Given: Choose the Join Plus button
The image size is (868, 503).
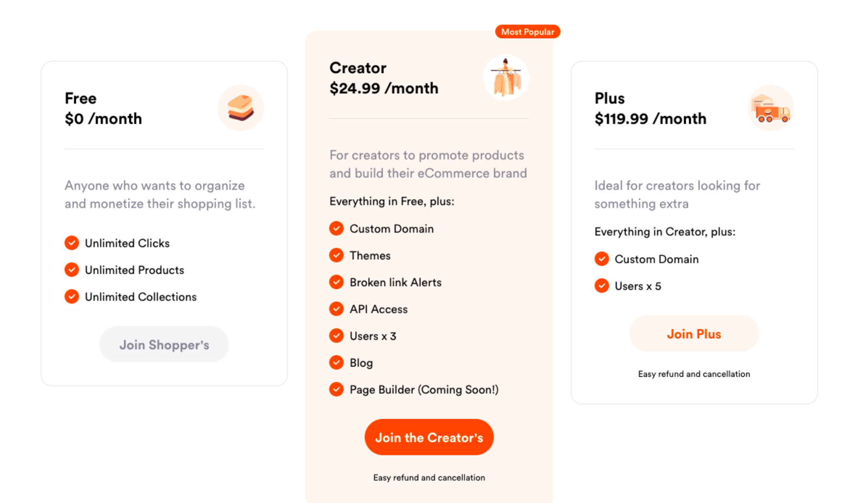Looking at the screenshot, I should pos(694,334).
